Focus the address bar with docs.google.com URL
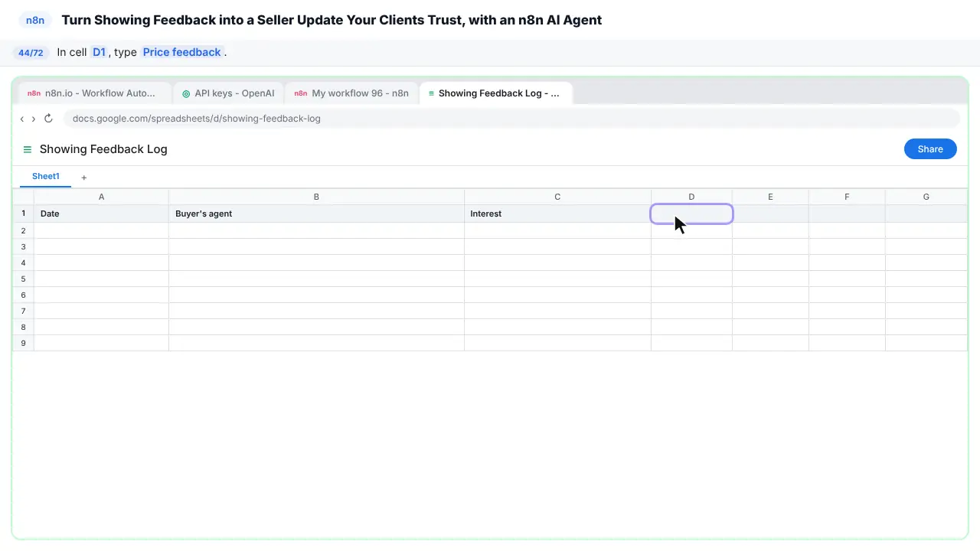This screenshot has height=551, width=980. (x=511, y=119)
